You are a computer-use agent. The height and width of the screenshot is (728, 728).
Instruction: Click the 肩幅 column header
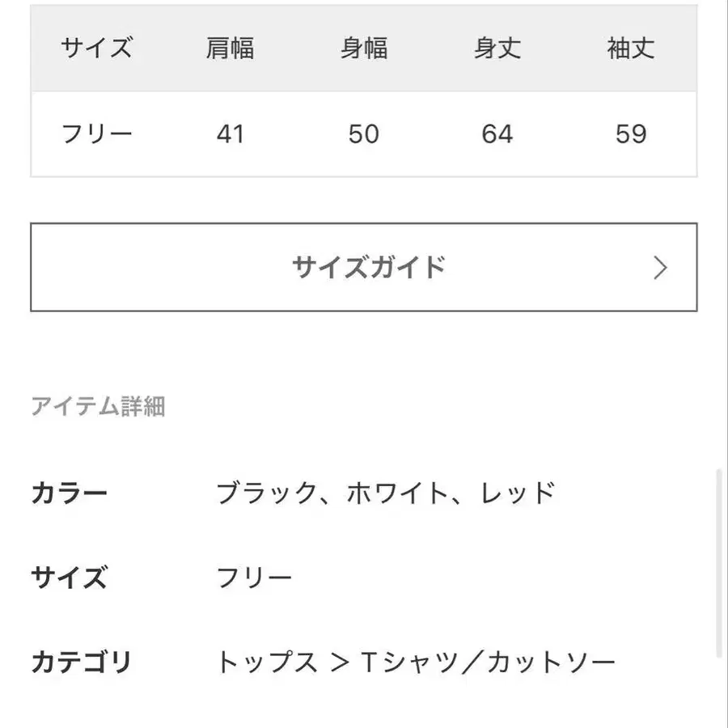[231, 49]
